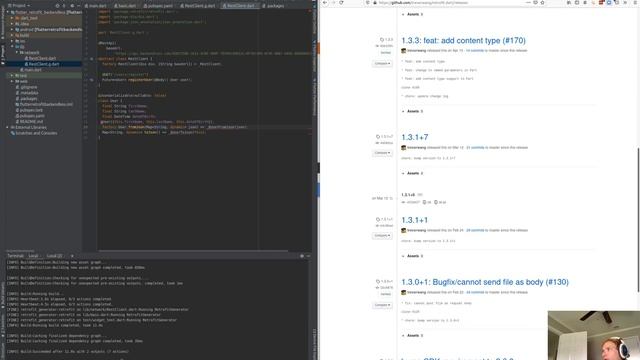The image size is (640, 360).
Task: Select the active RestClient.dart editor tab
Action: [x=241, y=6]
